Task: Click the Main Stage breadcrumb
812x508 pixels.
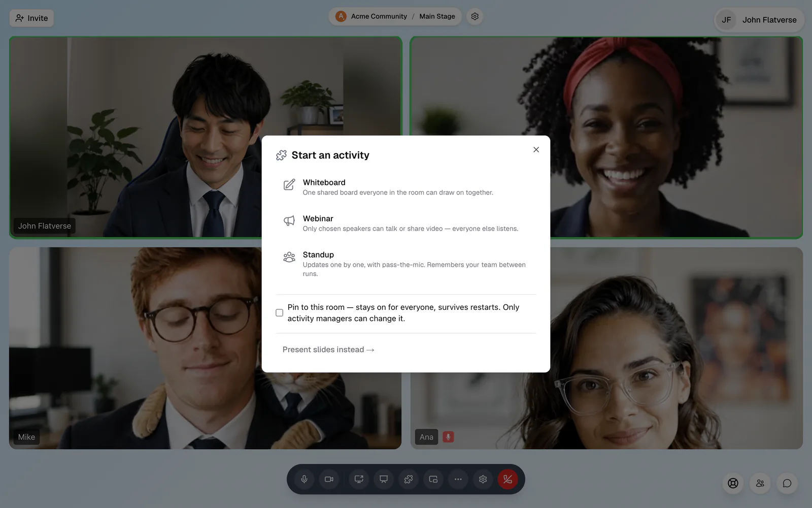Action: pos(437,16)
